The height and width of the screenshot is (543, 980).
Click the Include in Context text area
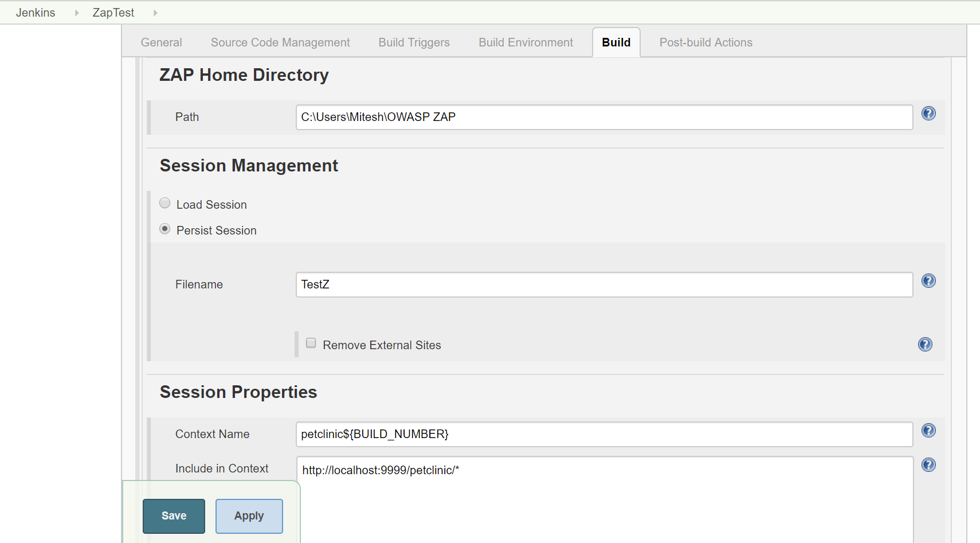coord(605,499)
